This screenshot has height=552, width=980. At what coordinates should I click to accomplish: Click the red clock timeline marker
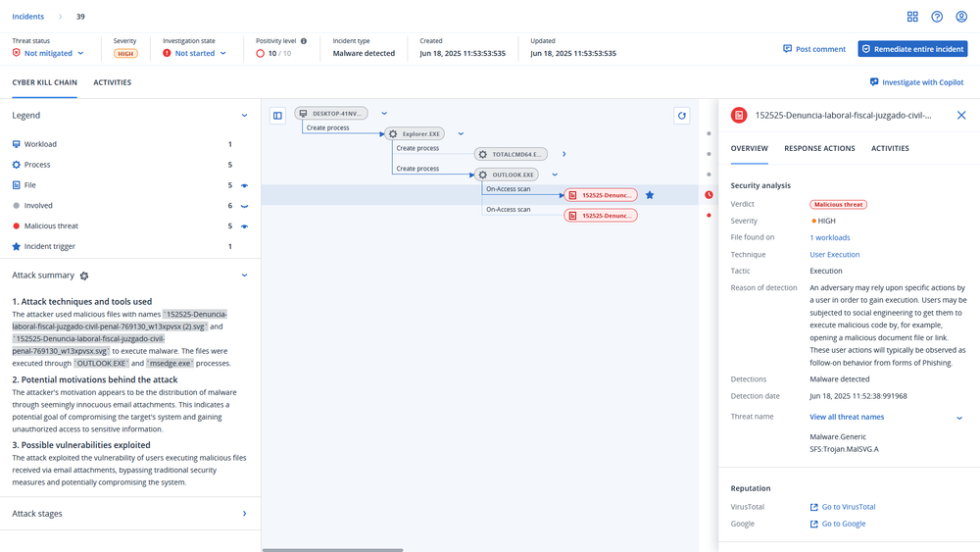(709, 195)
